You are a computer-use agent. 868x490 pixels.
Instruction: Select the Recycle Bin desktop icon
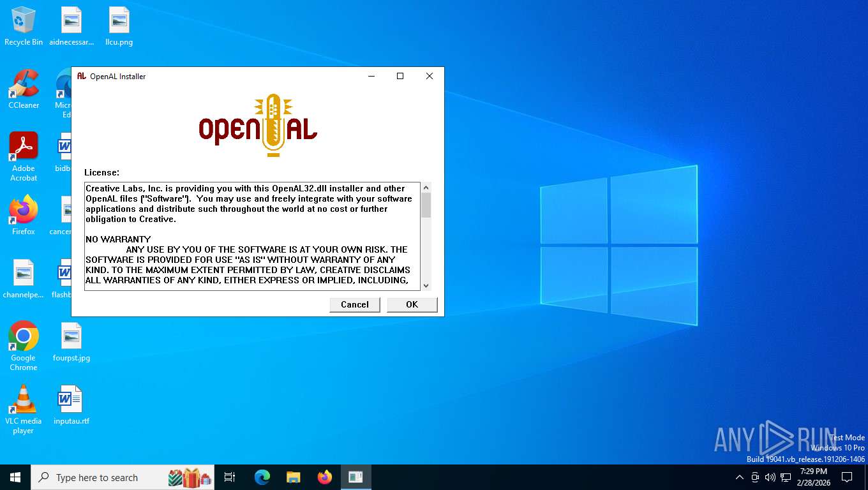pos(24,27)
